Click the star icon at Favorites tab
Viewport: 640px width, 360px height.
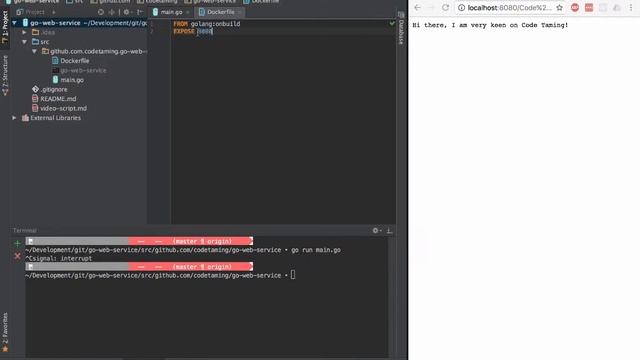[x=5, y=349]
